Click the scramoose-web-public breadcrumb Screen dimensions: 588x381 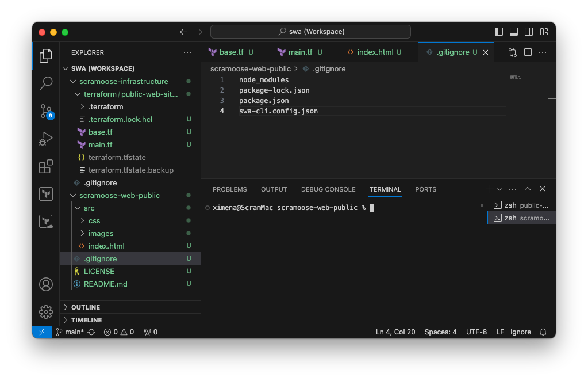[251, 69]
